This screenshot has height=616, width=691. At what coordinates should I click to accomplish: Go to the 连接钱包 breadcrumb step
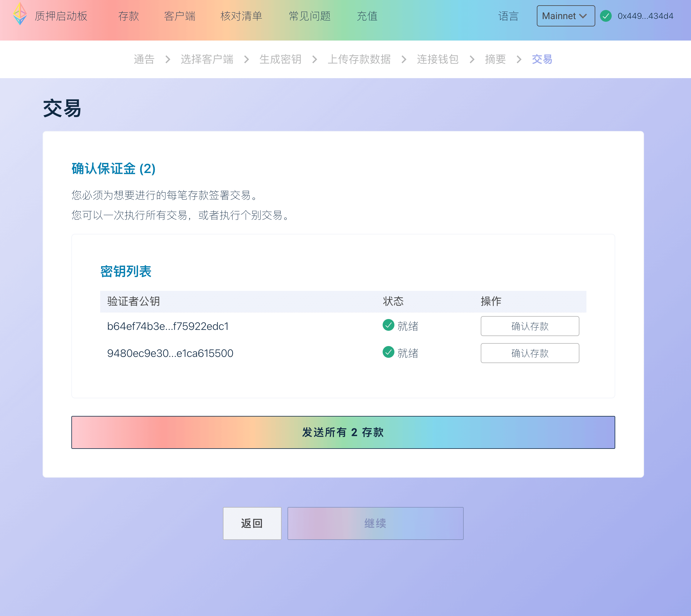click(438, 60)
